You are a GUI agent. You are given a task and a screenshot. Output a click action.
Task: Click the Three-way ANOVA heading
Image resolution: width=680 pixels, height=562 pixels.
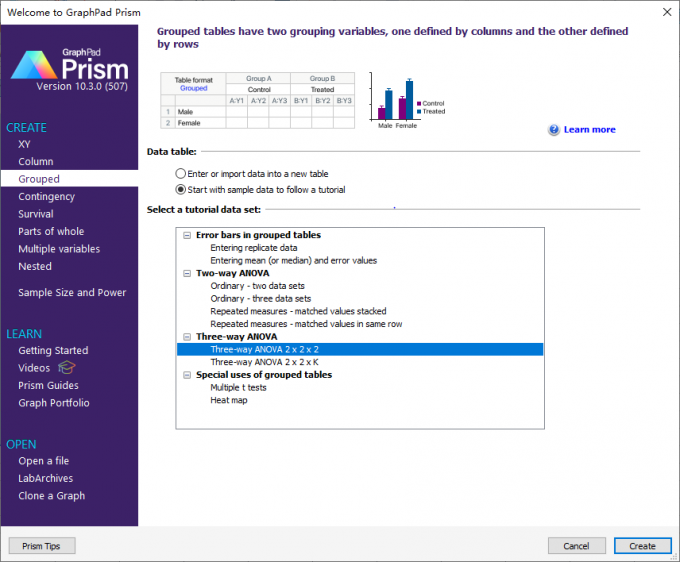(x=236, y=337)
